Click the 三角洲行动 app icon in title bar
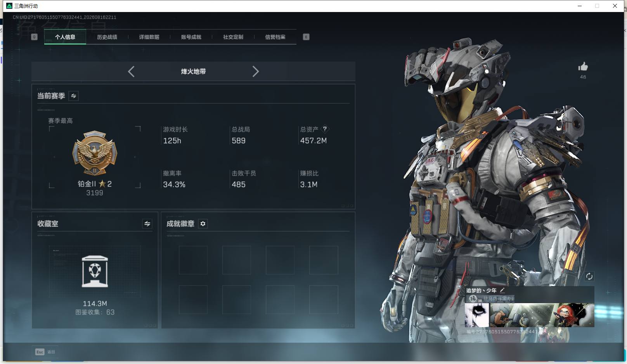This screenshot has width=627, height=364. [9, 6]
